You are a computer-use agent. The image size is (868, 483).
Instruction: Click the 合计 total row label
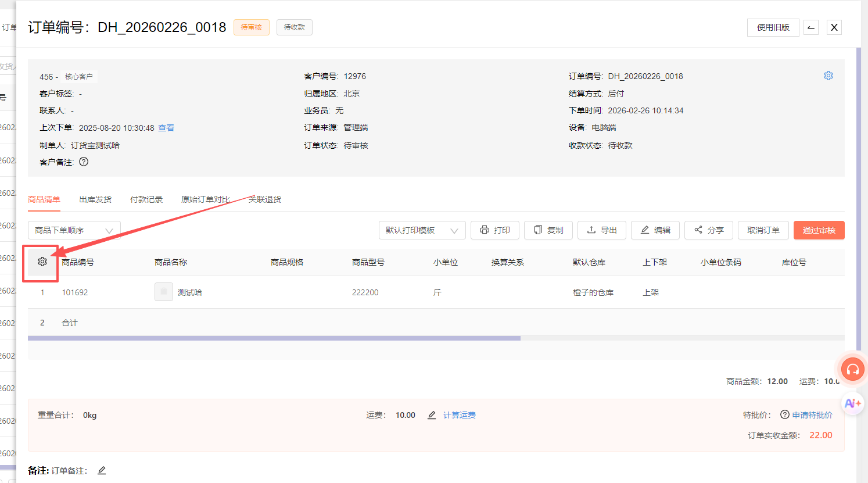pos(70,323)
